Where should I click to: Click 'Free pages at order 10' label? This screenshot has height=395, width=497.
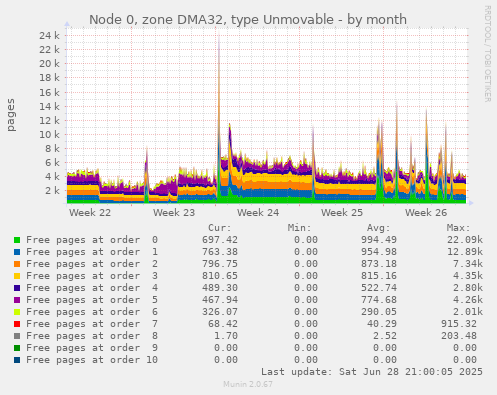tap(92, 360)
